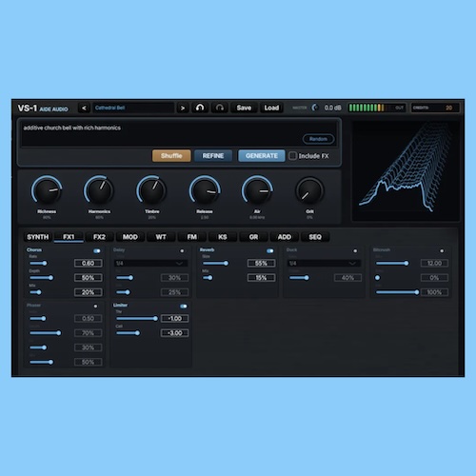
Task: Switch to the FX2 tab
Action: pos(99,237)
